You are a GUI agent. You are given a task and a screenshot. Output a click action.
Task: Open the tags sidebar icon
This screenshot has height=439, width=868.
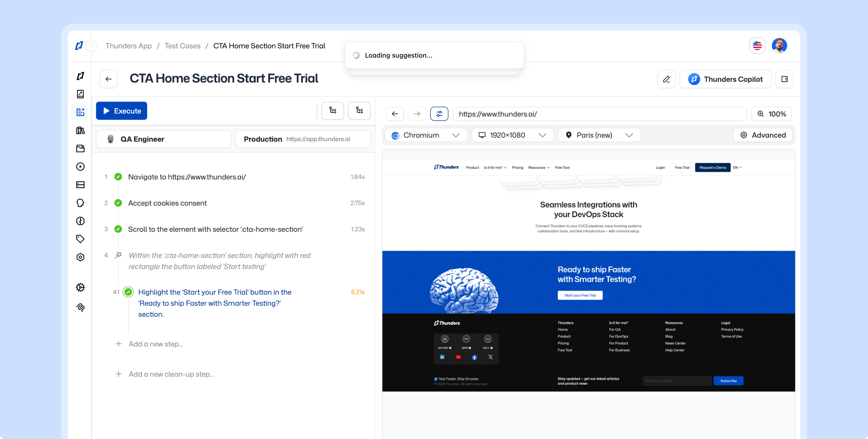(x=80, y=239)
